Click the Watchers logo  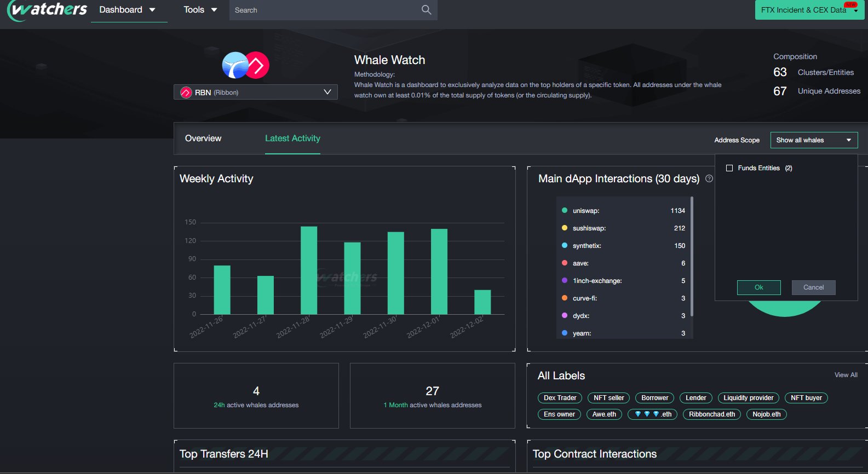click(x=47, y=10)
